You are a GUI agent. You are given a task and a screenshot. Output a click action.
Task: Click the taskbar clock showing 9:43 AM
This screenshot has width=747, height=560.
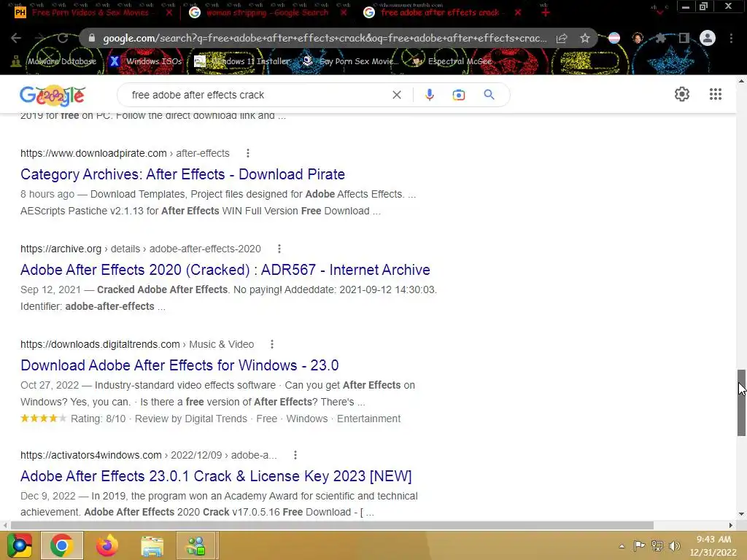coord(713,545)
